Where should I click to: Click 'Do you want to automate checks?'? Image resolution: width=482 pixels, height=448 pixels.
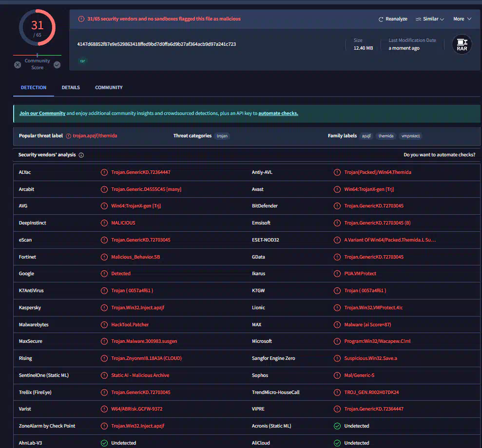point(439,155)
